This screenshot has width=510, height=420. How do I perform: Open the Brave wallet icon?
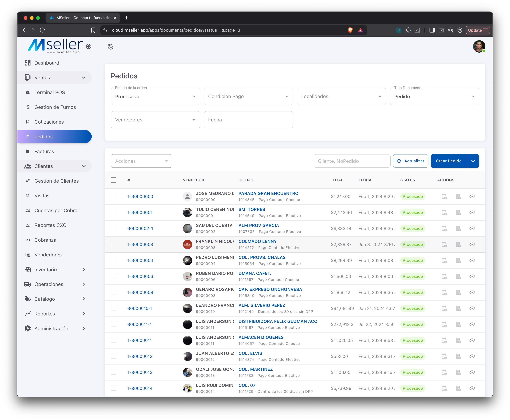click(441, 30)
